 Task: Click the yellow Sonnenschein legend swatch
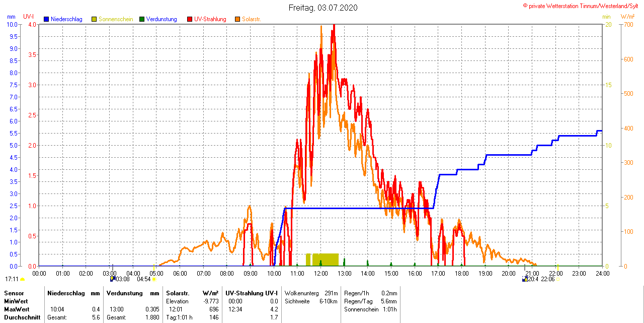pos(94,19)
